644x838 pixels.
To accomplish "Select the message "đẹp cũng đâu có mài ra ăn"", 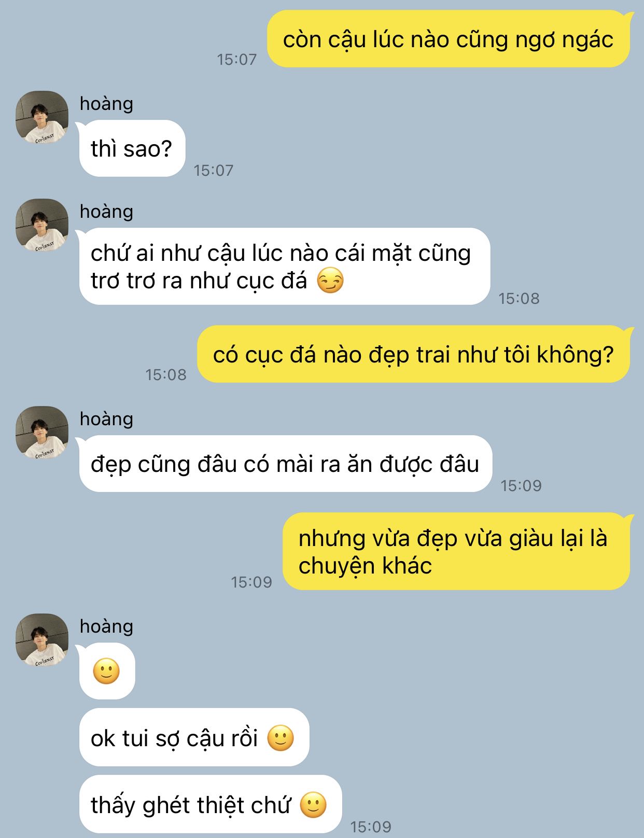I will point(285,464).
